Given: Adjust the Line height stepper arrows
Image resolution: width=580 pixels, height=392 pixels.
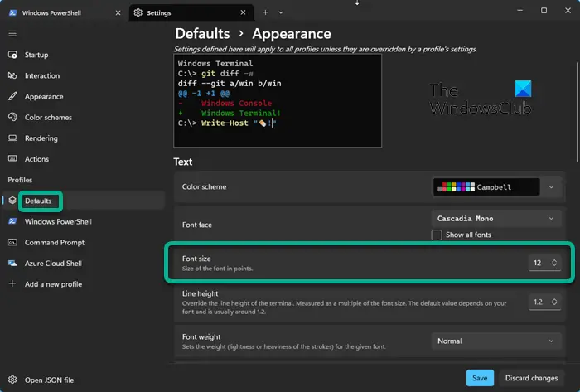Looking at the screenshot, I should click(554, 302).
